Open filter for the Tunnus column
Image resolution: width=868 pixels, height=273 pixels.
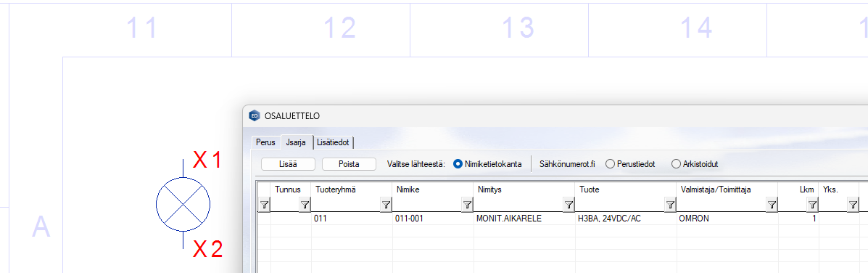click(x=305, y=205)
